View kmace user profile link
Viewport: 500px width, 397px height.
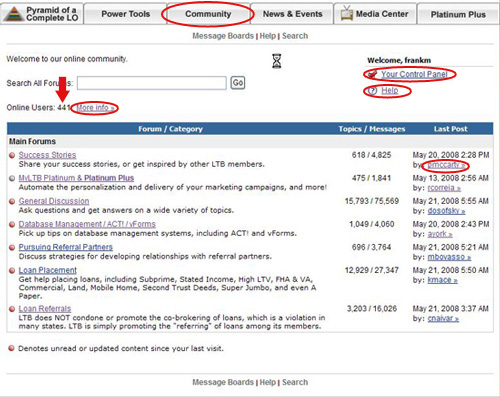443,280
